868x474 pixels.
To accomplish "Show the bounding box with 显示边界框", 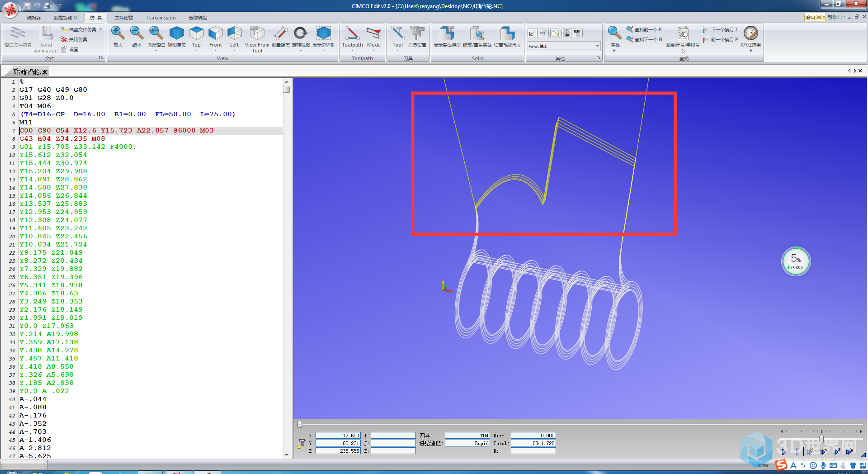I will coord(324,33).
